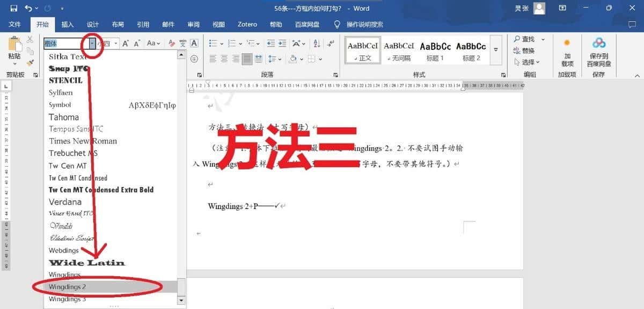Open Asian layout options icon
This screenshot has width=644, height=309.
(298, 44)
